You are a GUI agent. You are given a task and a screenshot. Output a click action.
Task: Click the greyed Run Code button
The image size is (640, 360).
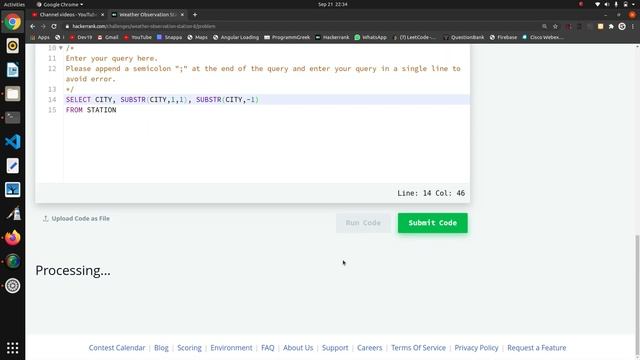pyautogui.click(x=363, y=223)
